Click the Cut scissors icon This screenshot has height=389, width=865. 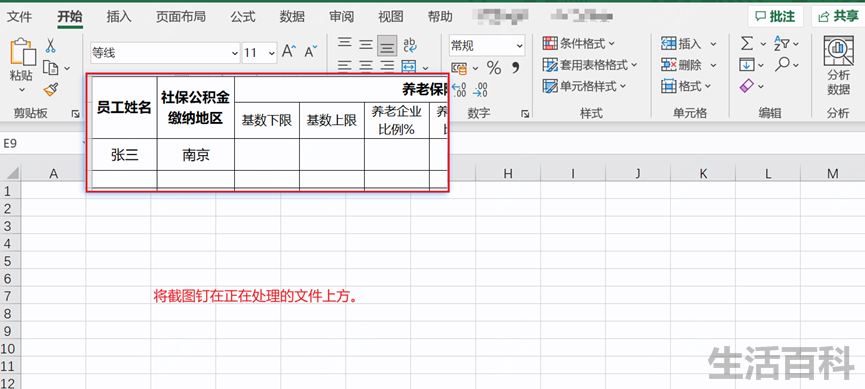click(50, 45)
